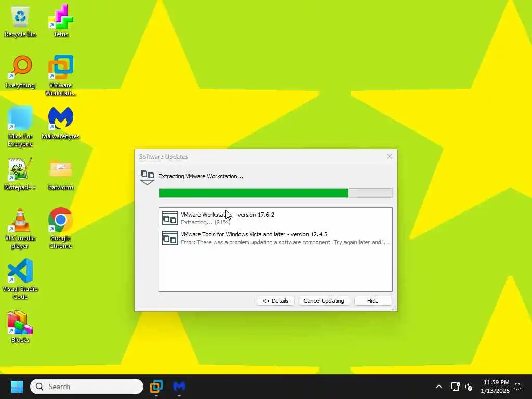Select the VMware Workstation desktop shortcut
Viewport: 532px width, 399px height.
coord(61,75)
